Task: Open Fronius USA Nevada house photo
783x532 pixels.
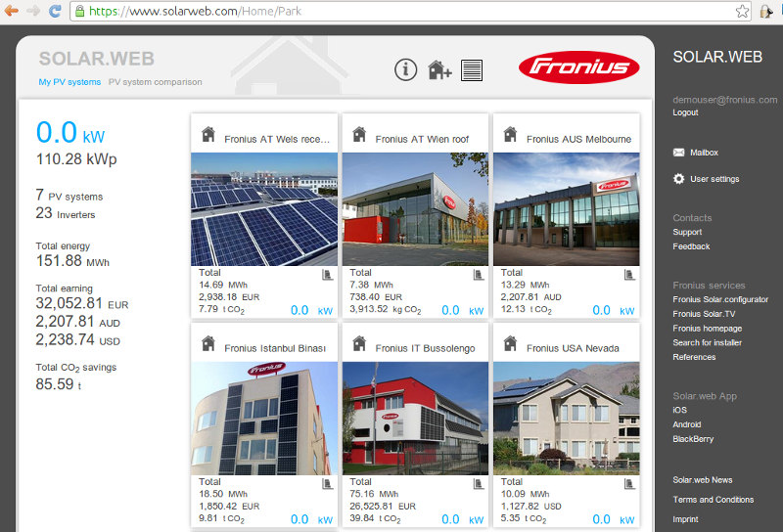Action: click(x=567, y=419)
